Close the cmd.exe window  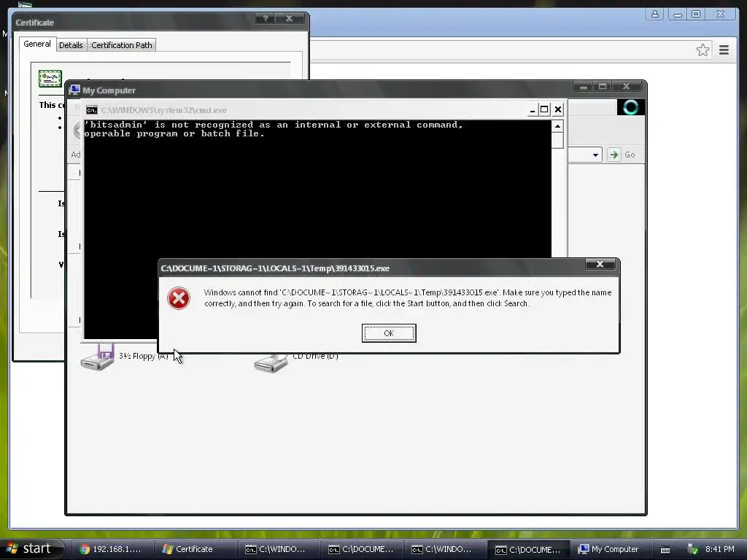(558, 109)
